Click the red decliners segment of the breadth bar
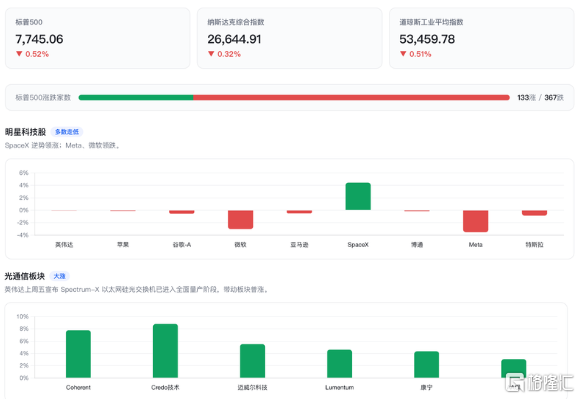Image resolution: width=580 pixels, height=399 pixels. (351, 98)
